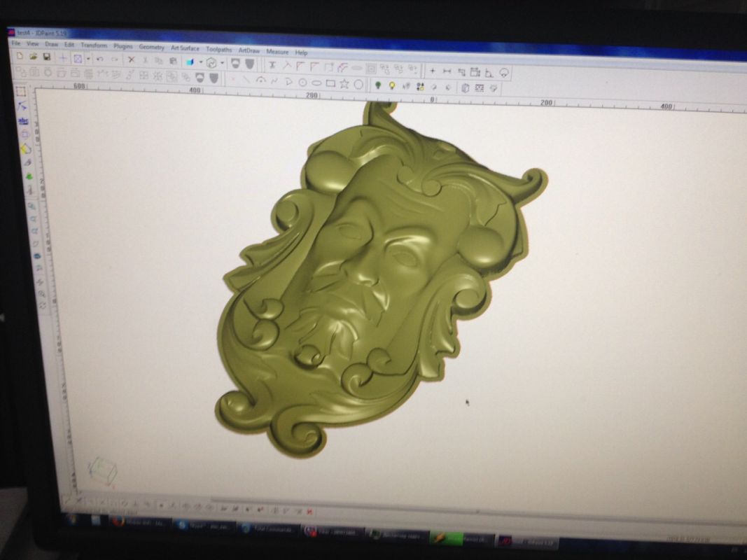Choose the Ellipse drawing tool

[x=316, y=83]
